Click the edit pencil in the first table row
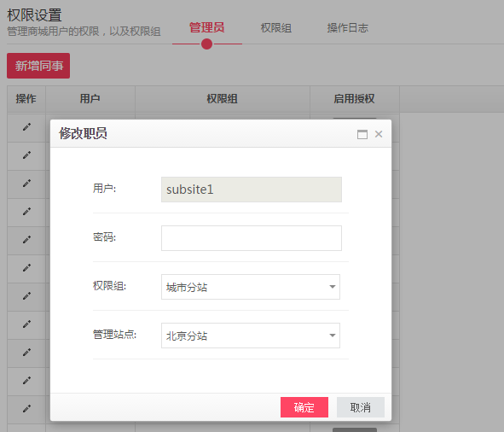504x432 pixels. pyautogui.click(x=26, y=127)
